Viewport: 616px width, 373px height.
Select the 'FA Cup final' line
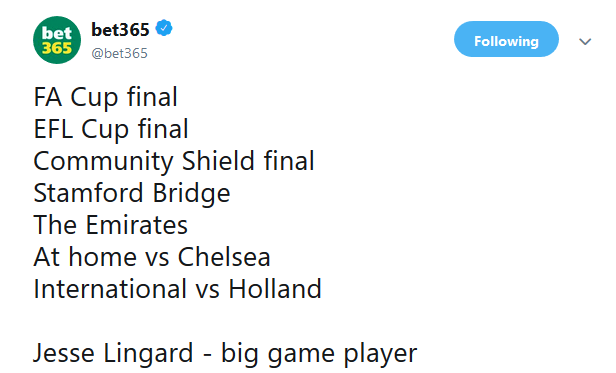(106, 97)
